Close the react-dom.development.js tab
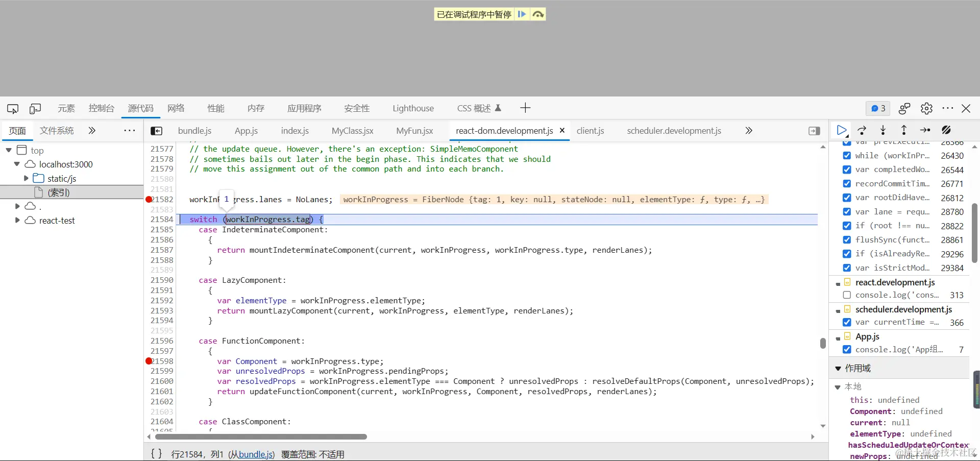Viewport: 980px width, 461px height. point(562,131)
